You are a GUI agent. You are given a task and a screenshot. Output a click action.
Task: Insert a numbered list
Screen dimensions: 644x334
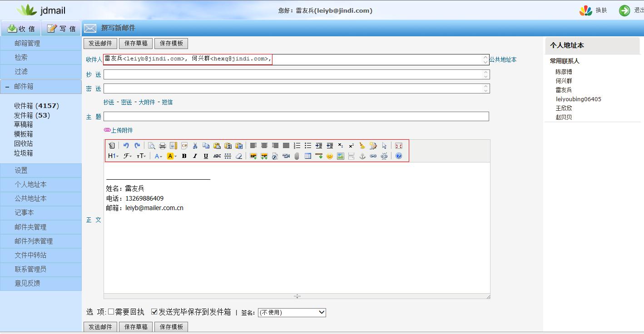point(297,146)
